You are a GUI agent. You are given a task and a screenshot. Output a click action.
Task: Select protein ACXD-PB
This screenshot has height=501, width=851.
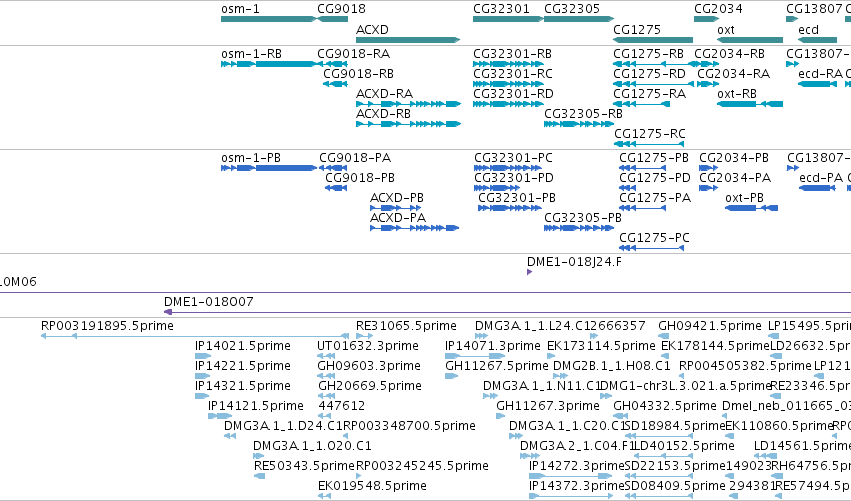(x=396, y=208)
